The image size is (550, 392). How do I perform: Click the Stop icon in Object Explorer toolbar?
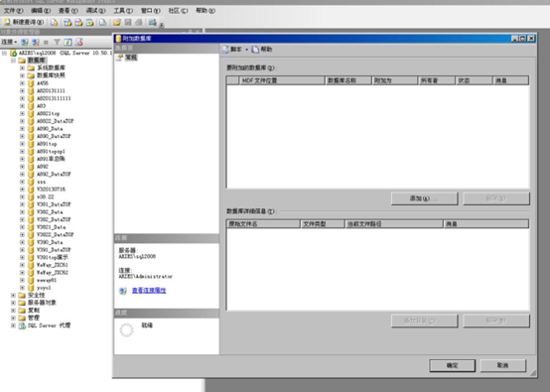pyautogui.click(x=46, y=43)
